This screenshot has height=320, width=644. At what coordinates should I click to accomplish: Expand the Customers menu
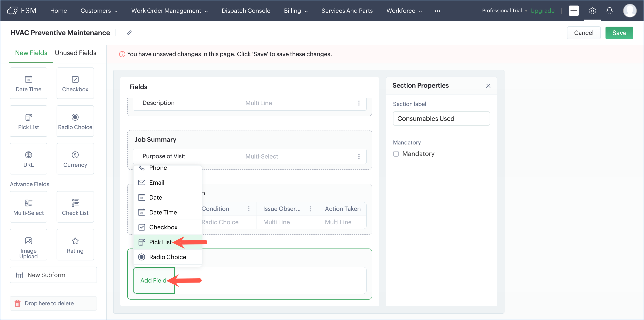99,11
